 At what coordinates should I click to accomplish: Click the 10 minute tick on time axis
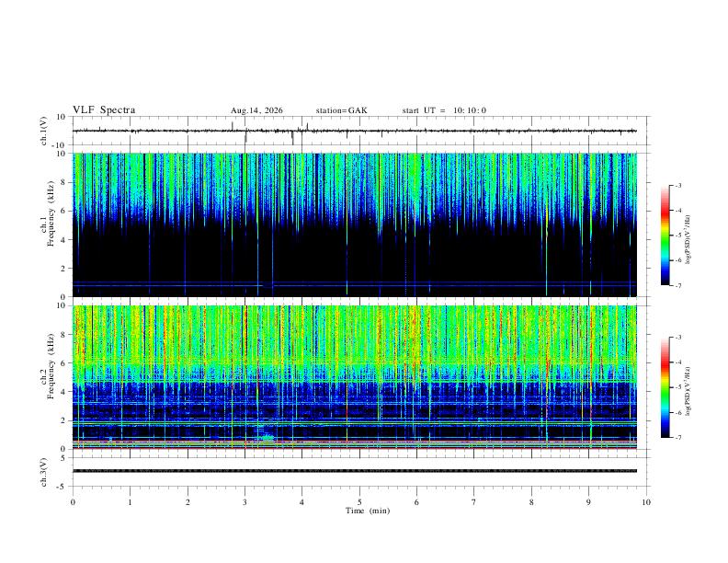pyautogui.click(x=646, y=502)
